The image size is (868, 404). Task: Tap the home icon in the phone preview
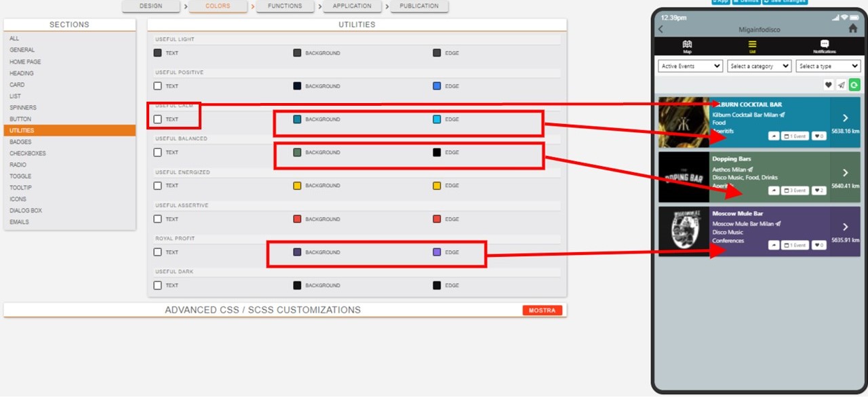(x=853, y=29)
